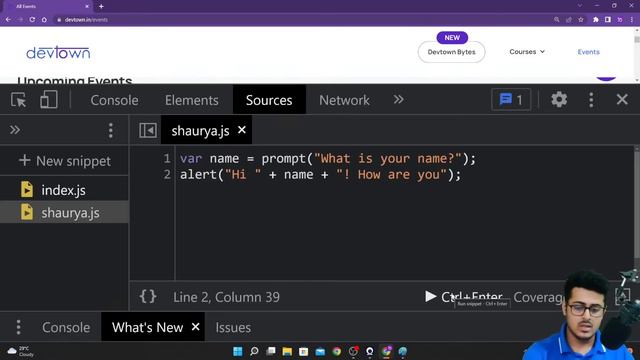Click the Coverage label in the editor status bar
This screenshot has height=360, width=640.
click(538, 297)
